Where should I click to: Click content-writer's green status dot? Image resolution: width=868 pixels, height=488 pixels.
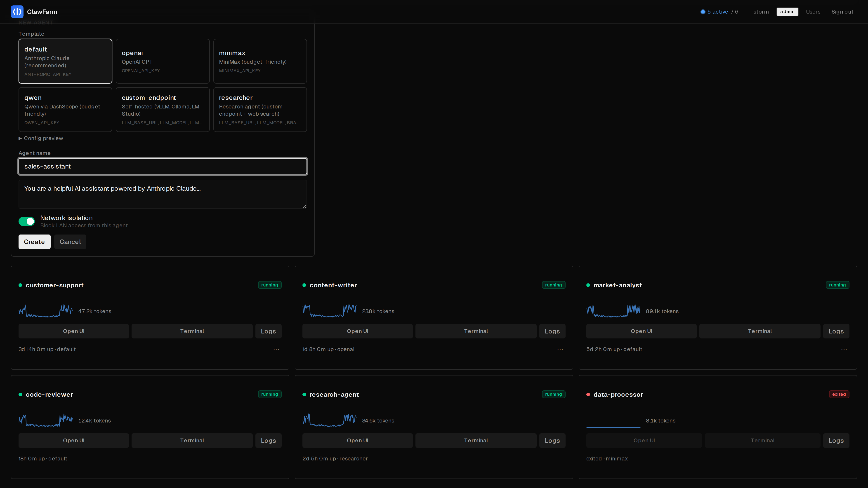coord(304,285)
